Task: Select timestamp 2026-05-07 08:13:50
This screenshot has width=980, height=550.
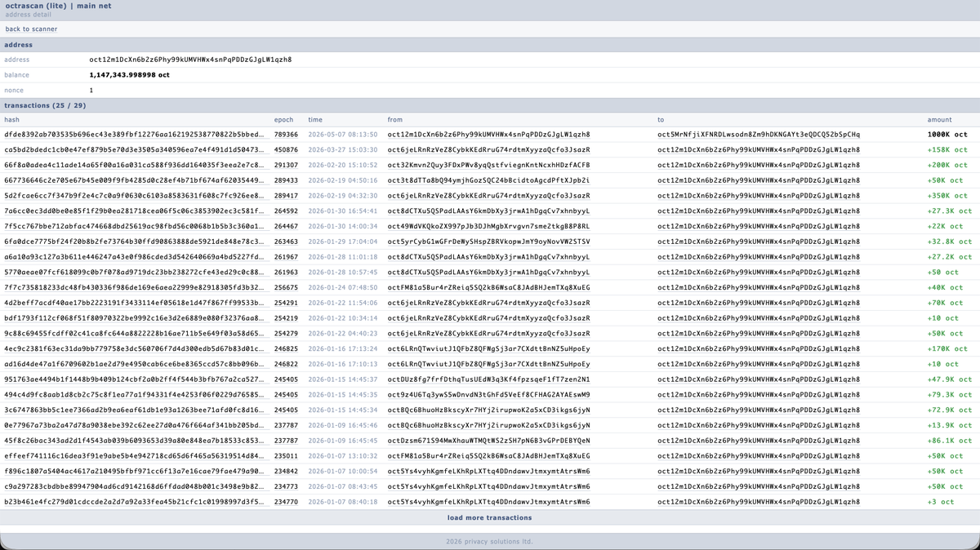Action: 343,135
